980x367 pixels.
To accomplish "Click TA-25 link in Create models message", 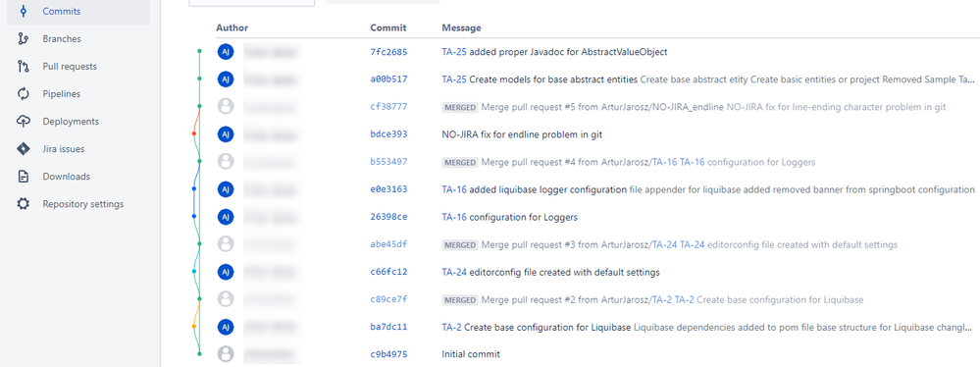I will pyautogui.click(x=454, y=79).
